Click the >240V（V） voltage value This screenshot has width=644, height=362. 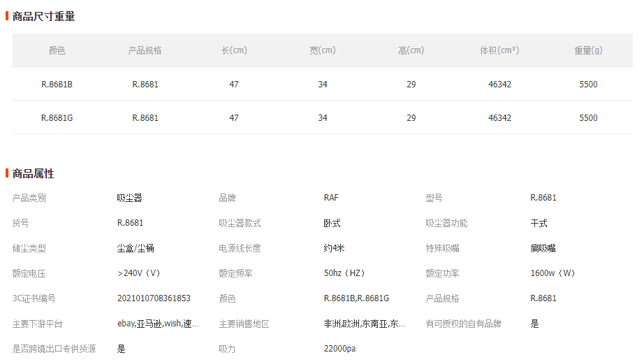139,273
